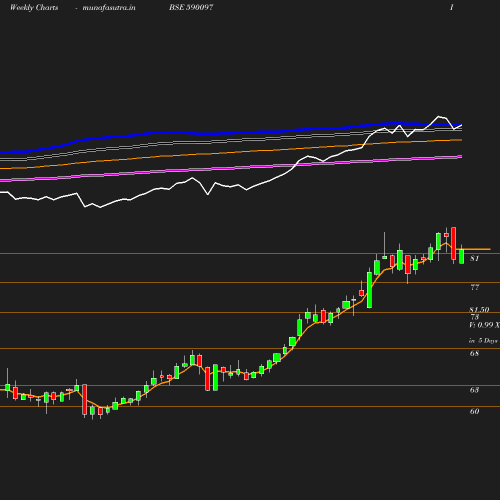Click the 77 price level label
The height and width of the screenshot is (500, 500).
coord(475,287)
